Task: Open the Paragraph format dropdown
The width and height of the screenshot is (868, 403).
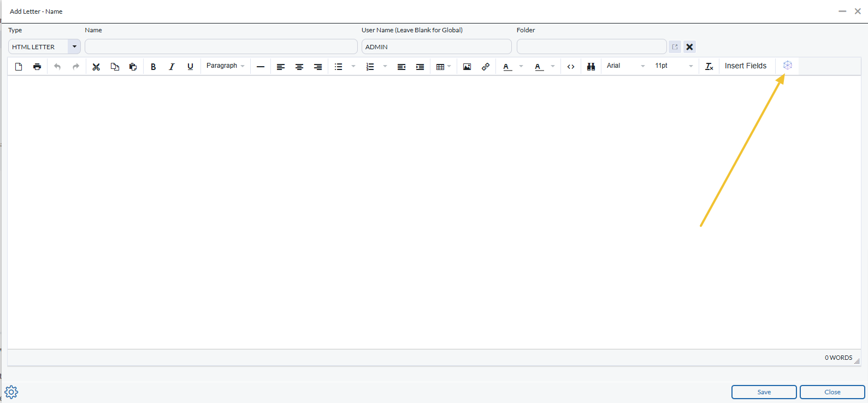Action: point(225,66)
